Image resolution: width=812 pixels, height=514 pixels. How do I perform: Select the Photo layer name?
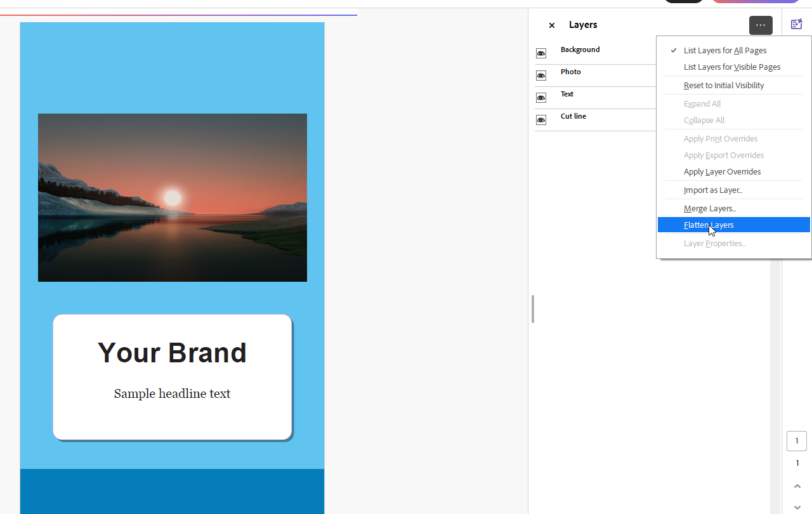coord(570,72)
